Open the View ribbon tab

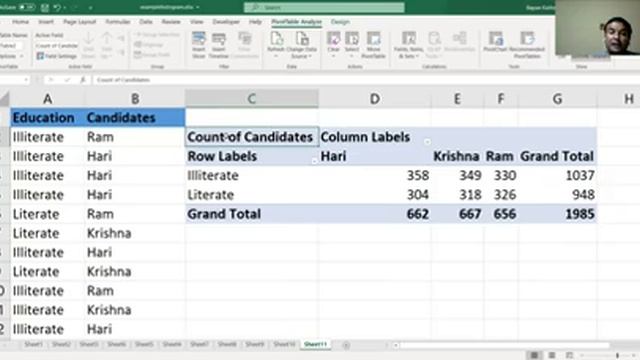[196, 22]
